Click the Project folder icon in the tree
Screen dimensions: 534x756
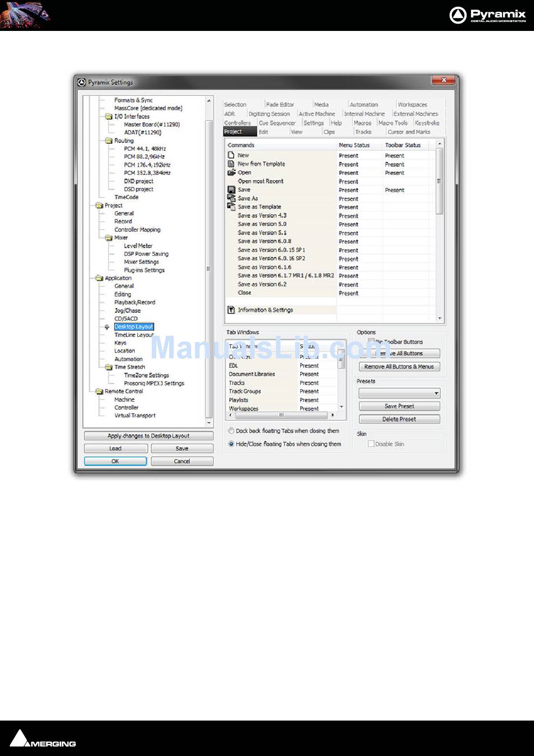coord(99,205)
